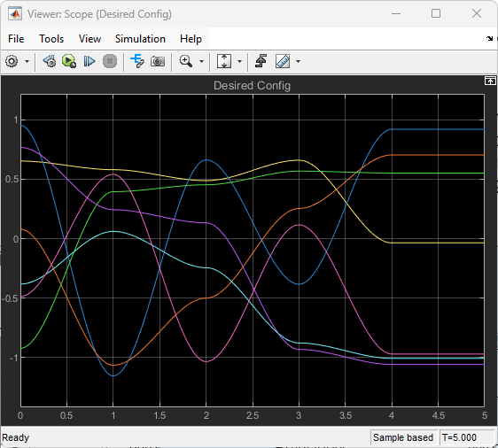
Task: Open the axis scaling dropdown arrow
Action: (x=239, y=62)
